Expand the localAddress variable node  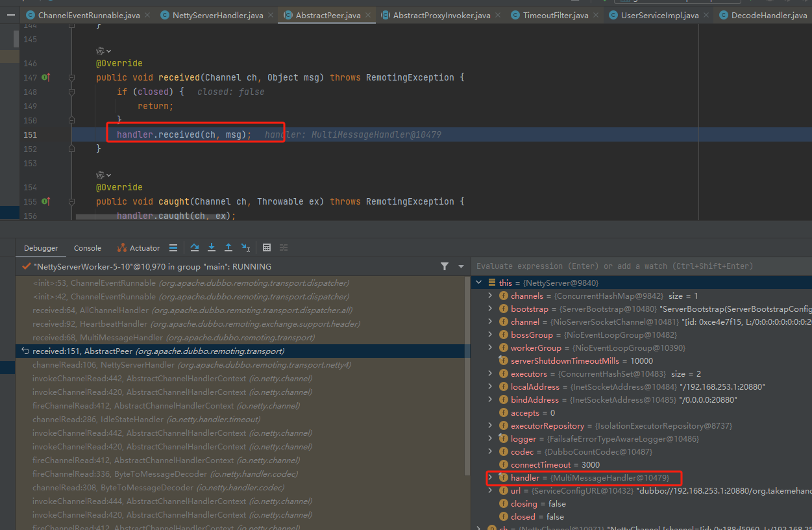pyautogui.click(x=491, y=386)
